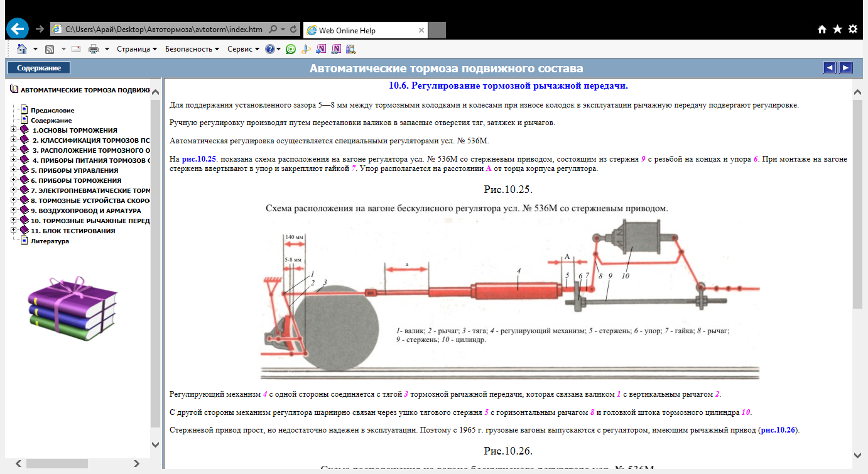
Task: Click the RSS feeds icon
Action: (49, 48)
